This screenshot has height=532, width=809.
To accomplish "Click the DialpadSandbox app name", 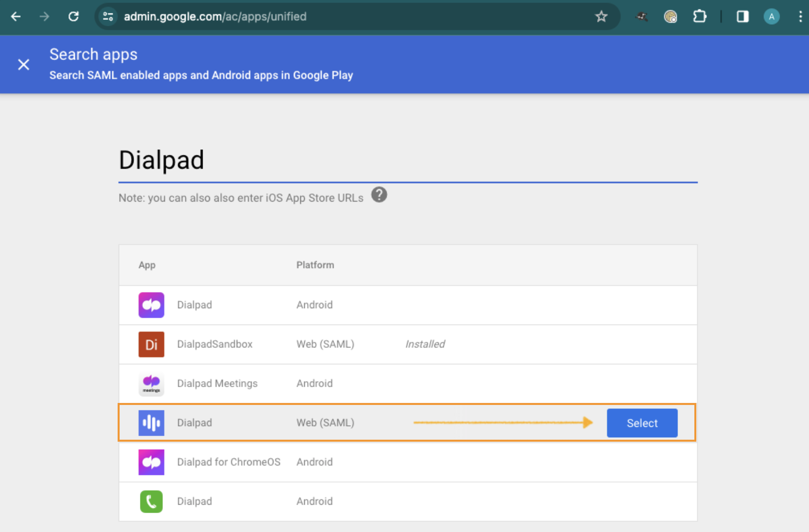I will (215, 344).
